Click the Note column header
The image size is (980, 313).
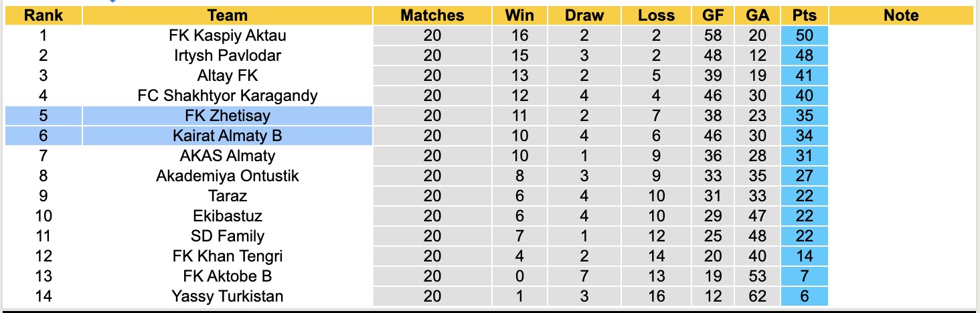901,15
